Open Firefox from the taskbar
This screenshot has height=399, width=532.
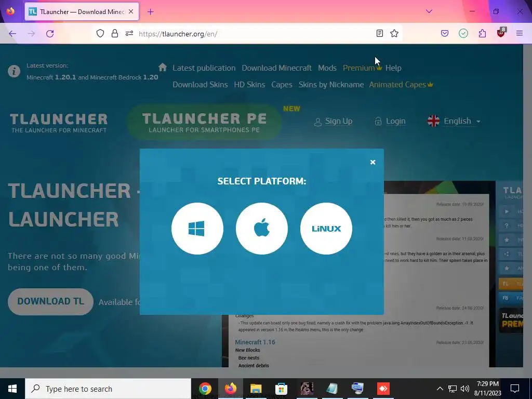[x=230, y=389]
